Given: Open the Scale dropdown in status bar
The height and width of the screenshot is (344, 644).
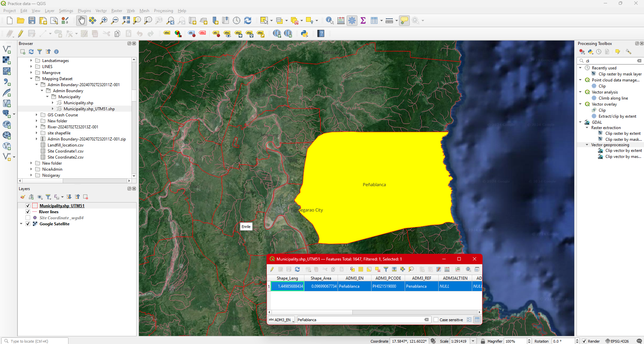Looking at the screenshot, I should [473, 341].
